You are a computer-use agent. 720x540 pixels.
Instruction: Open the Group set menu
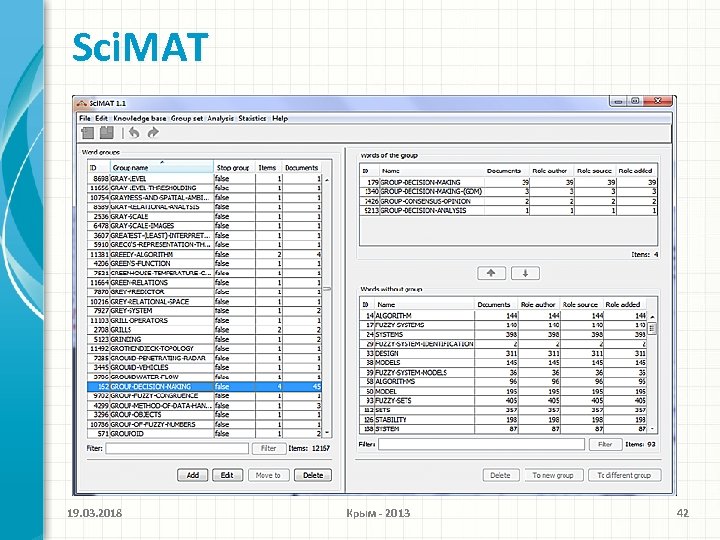[187, 118]
